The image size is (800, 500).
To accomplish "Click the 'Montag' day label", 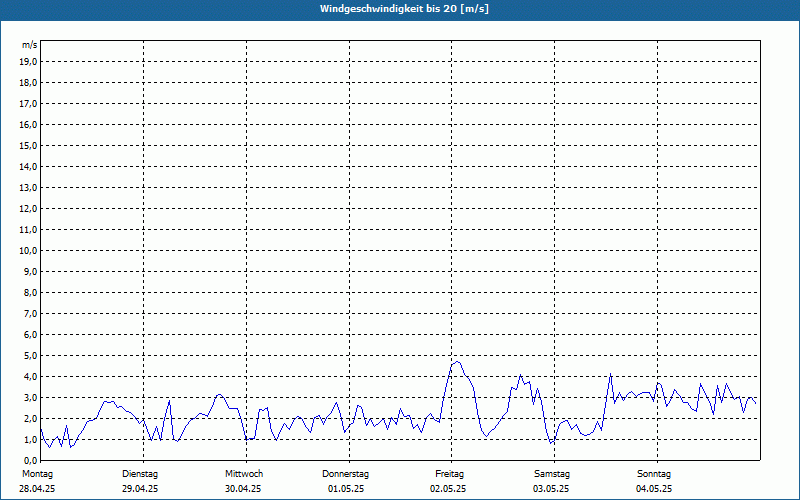I will pos(37,474).
